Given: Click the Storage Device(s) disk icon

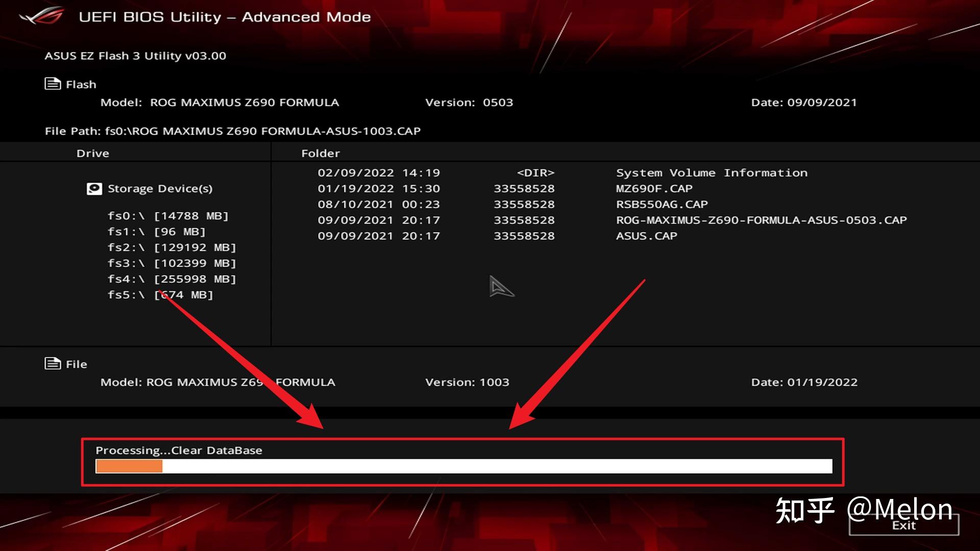Looking at the screenshot, I should (x=94, y=189).
